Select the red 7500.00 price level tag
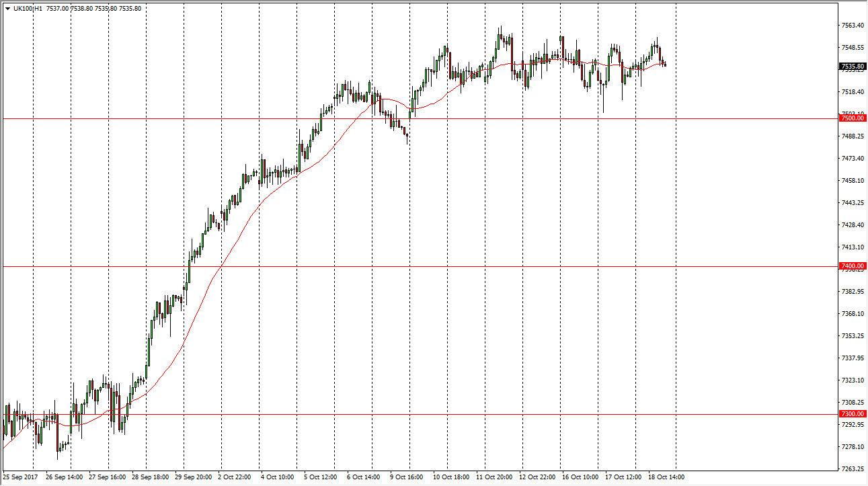 852,118
